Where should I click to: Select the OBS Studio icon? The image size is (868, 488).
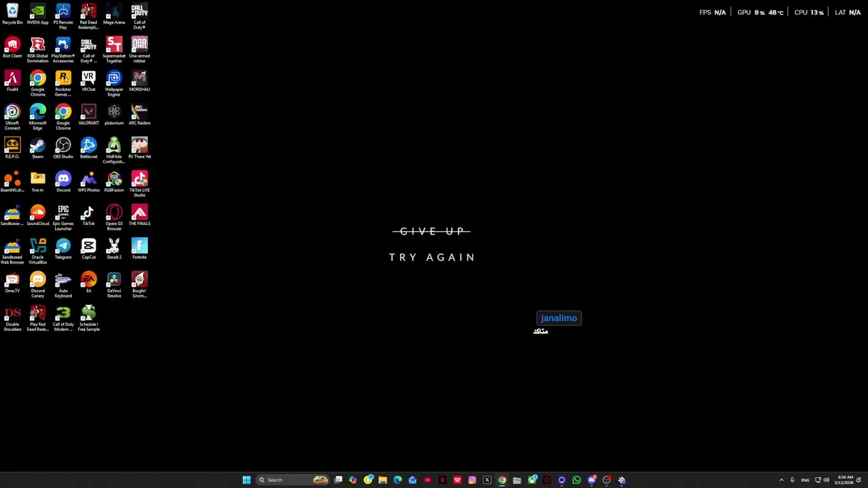[x=63, y=149]
